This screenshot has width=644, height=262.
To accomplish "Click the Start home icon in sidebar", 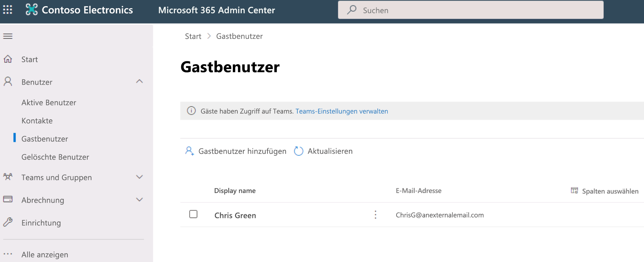I will (8, 59).
